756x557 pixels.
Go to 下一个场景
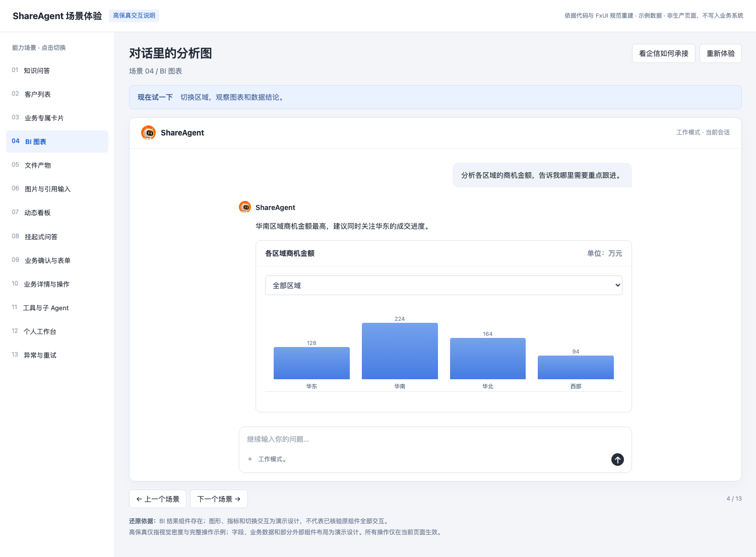point(219,499)
